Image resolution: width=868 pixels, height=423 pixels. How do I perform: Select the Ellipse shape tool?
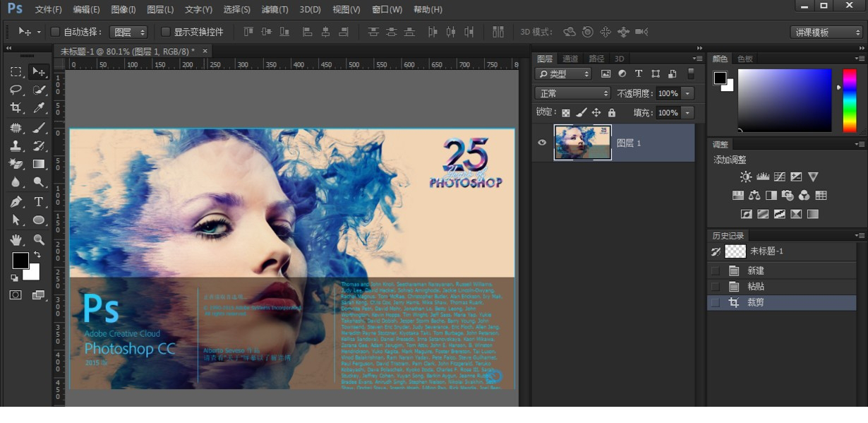39,220
